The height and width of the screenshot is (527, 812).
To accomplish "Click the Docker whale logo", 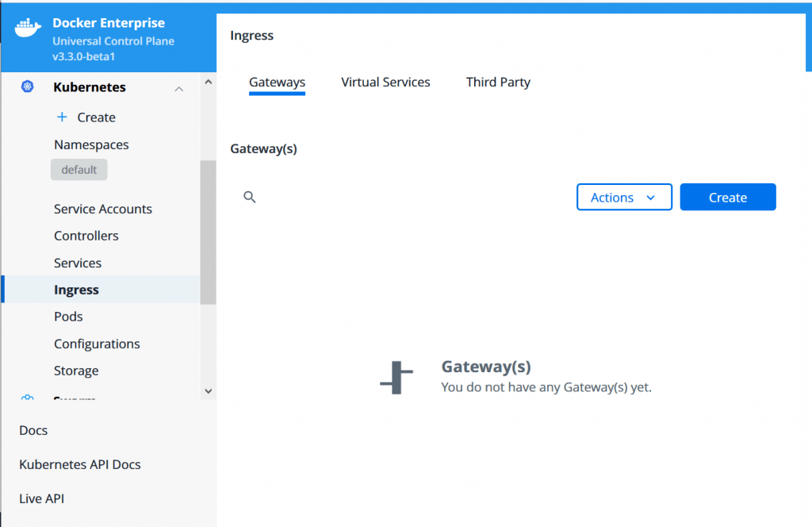I will pyautogui.click(x=28, y=28).
